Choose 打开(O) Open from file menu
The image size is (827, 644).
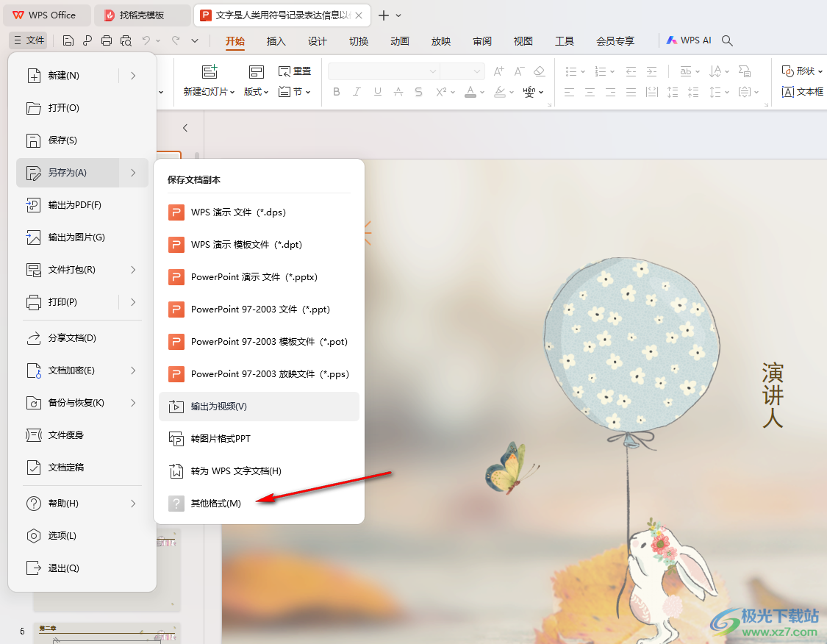(82, 108)
